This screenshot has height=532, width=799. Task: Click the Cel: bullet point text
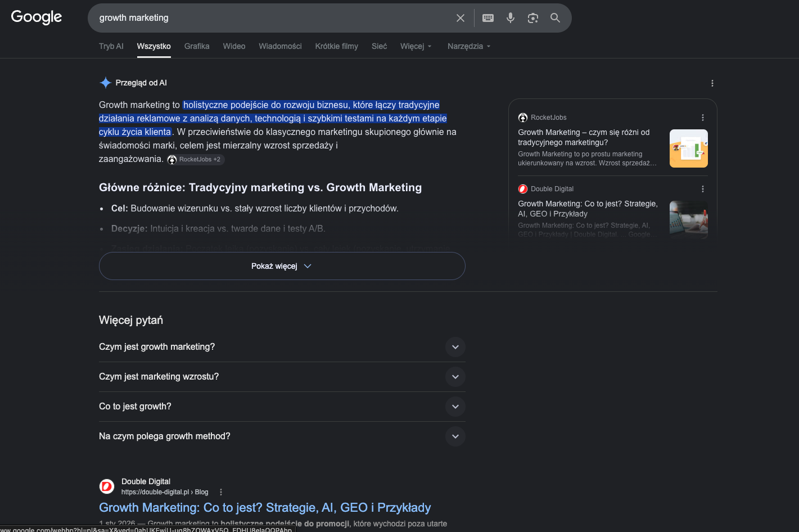(255, 209)
